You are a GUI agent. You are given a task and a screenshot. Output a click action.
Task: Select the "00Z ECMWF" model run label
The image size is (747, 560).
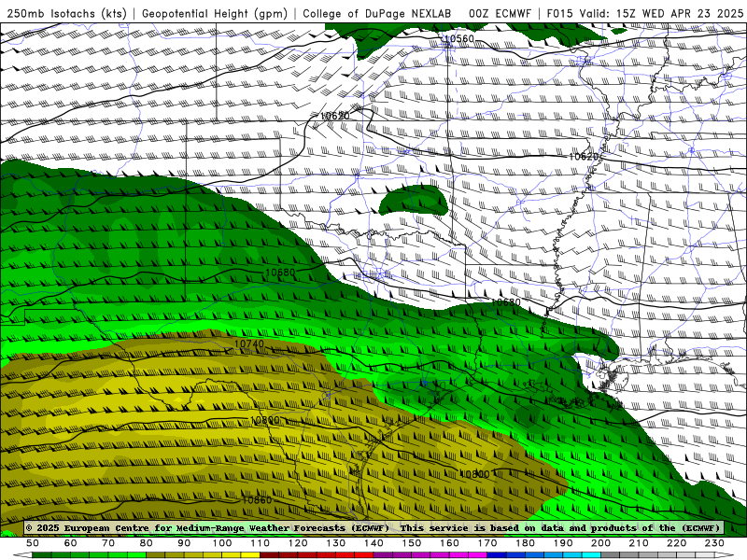(x=500, y=13)
